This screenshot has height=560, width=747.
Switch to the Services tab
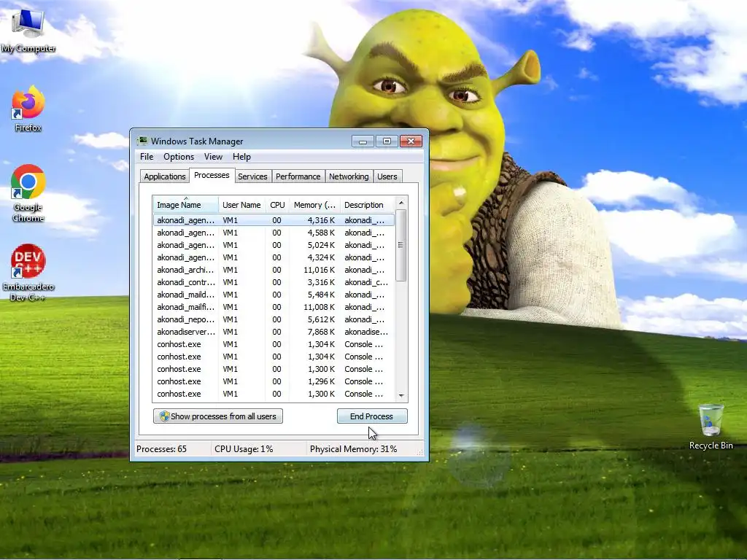(252, 176)
